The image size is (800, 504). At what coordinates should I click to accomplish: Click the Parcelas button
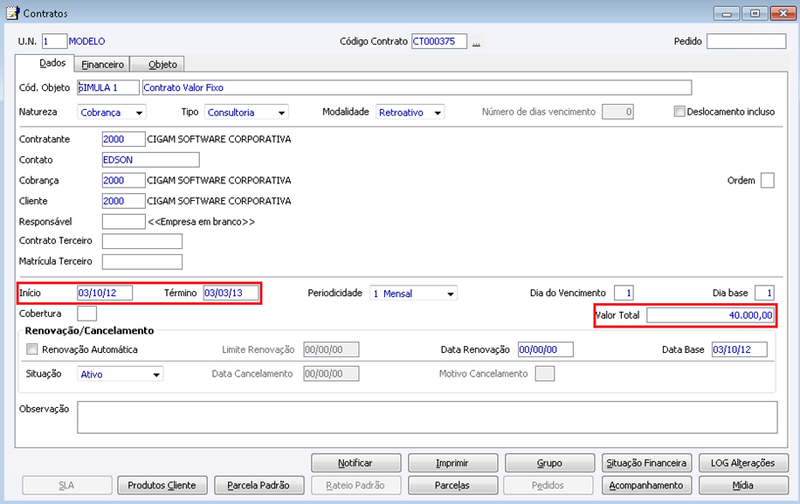click(453, 485)
